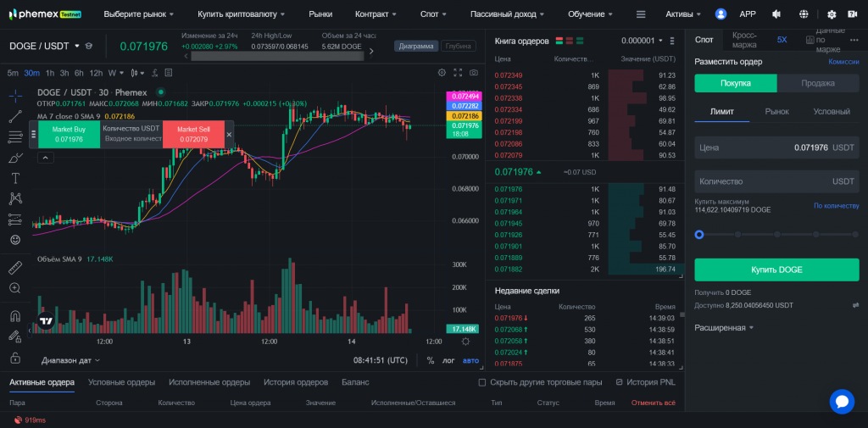Take chart snapshot with camera icon
This screenshot has height=428, width=868.
pyautogui.click(x=473, y=73)
